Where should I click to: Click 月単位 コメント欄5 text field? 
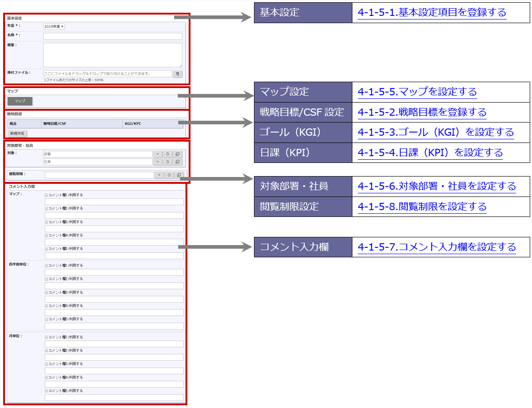click(x=114, y=398)
